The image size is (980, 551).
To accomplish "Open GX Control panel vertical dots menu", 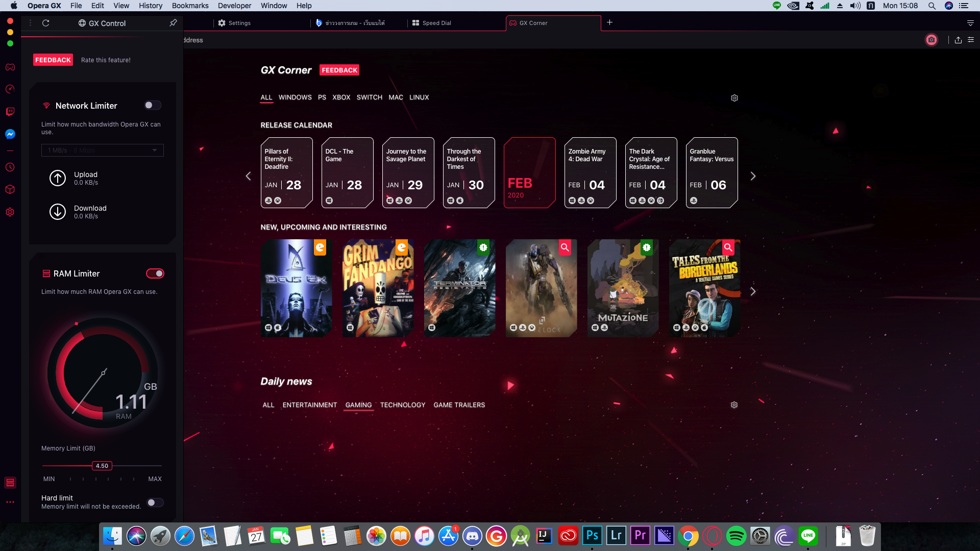I will tap(30, 23).
